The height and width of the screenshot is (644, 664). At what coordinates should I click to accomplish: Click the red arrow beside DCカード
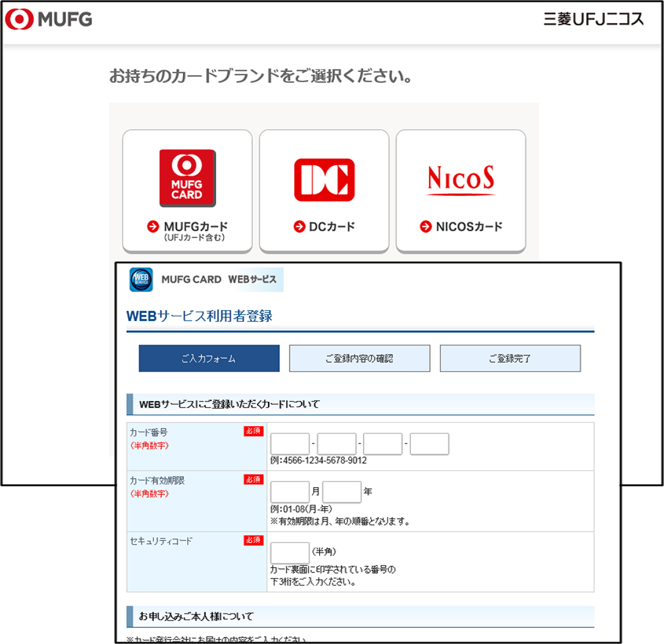(299, 227)
